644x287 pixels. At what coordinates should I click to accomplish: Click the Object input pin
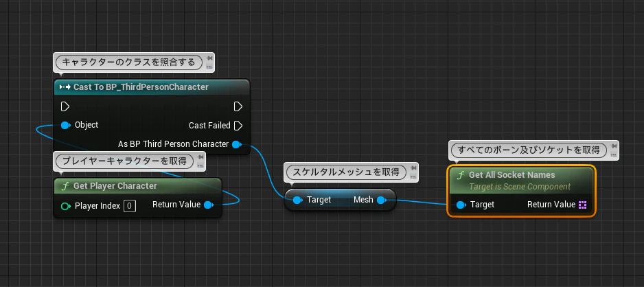[x=66, y=125]
